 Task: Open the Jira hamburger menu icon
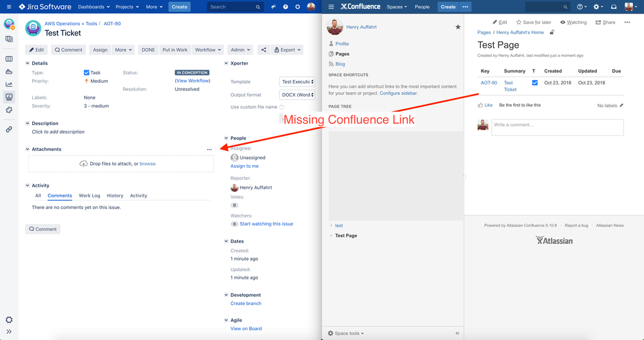pyautogui.click(x=9, y=7)
